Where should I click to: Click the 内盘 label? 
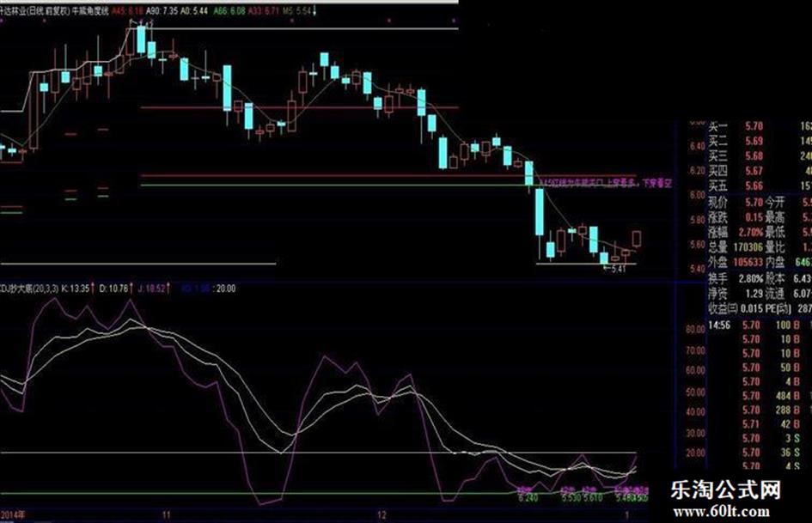pos(775,263)
